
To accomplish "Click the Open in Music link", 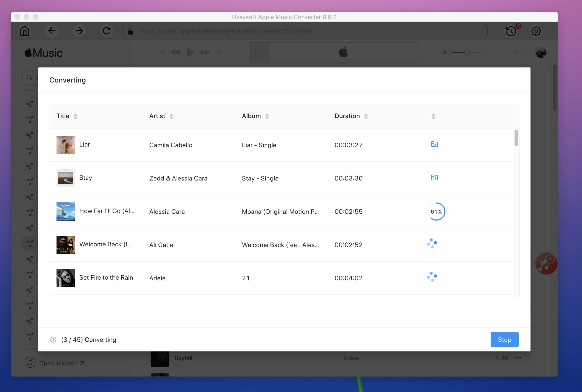I will coord(61,363).
